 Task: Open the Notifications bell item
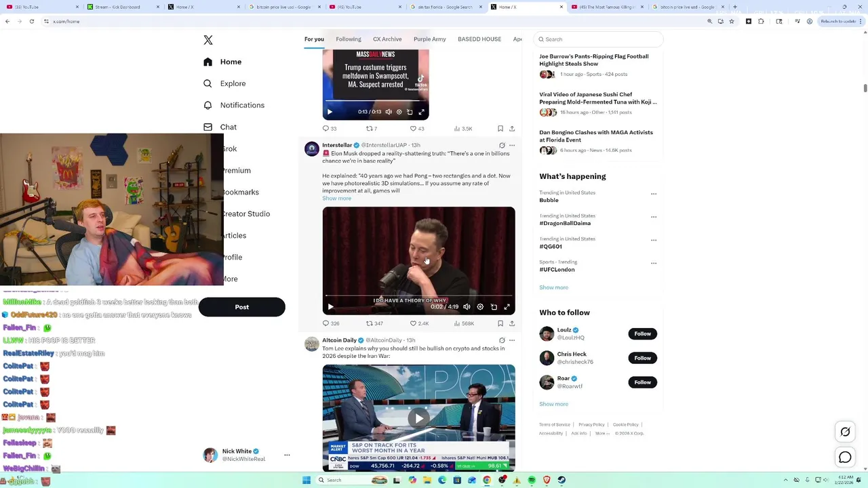pos(234,105)
